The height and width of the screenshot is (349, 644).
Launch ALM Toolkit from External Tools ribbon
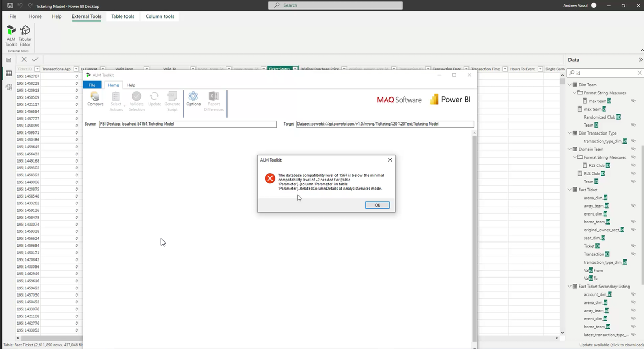(x=11, y=35)
